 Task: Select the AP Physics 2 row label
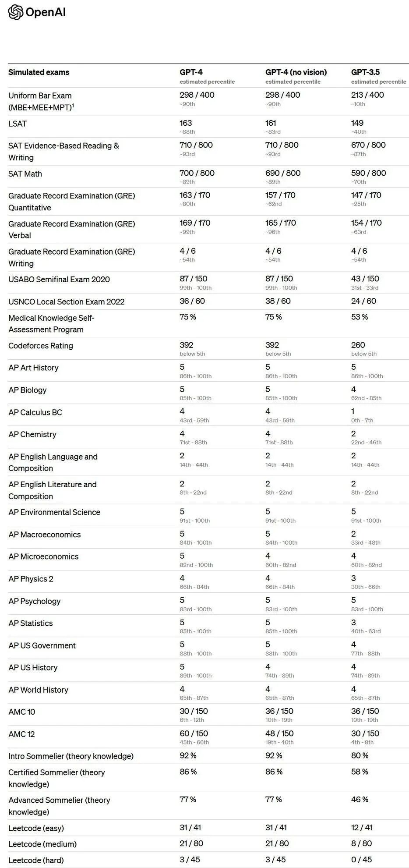pos(31,579)
